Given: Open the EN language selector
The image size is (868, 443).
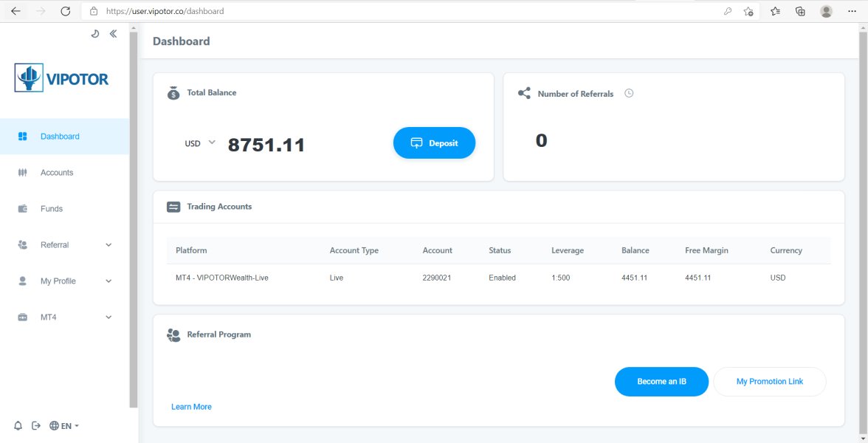Looking at the screenshot, I should (64, 426).
